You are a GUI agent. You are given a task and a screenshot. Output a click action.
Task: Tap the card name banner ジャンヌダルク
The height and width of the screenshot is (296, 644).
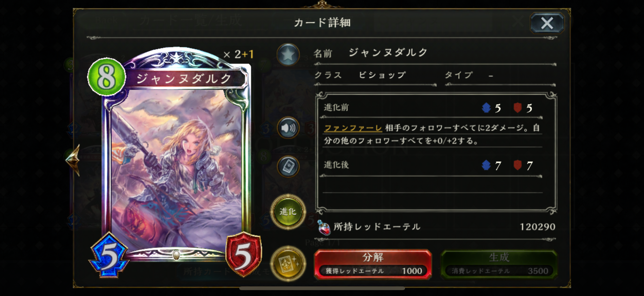click(184, 79)
